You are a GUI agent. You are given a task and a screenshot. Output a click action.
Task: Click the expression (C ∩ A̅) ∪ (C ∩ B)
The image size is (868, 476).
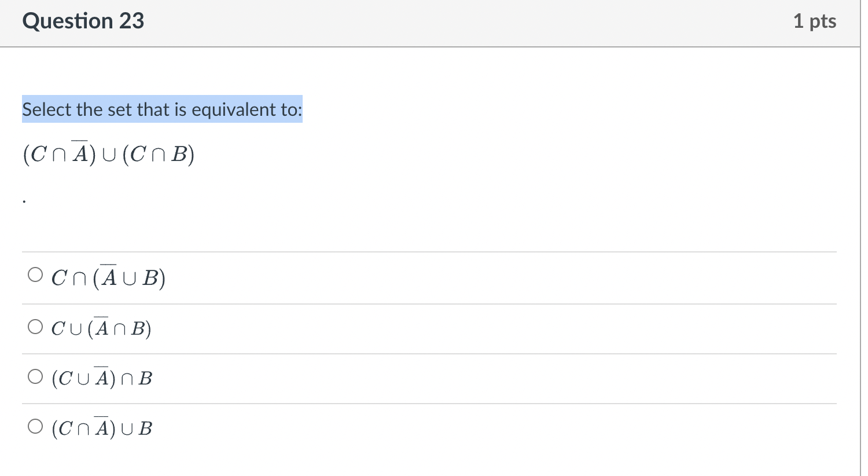click(x=108, y=153)
